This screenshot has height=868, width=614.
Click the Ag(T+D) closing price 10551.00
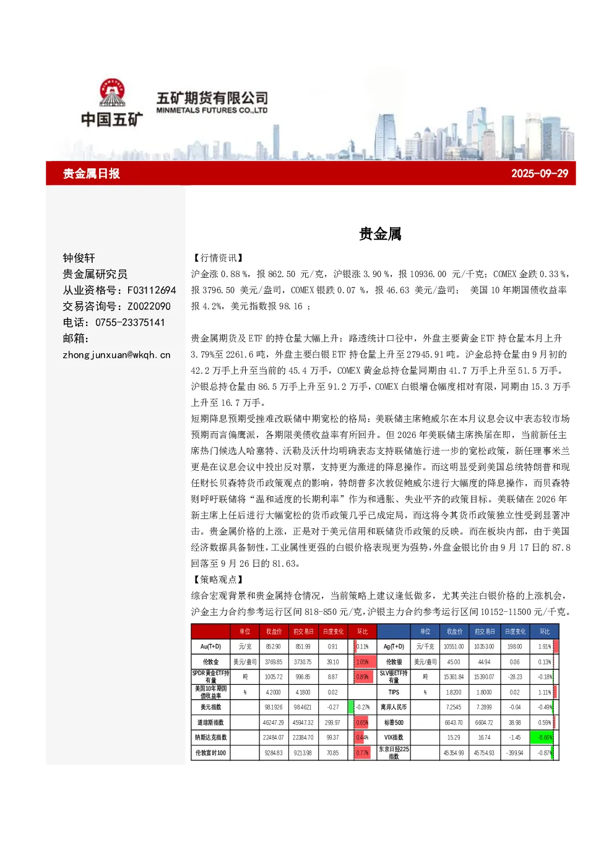click(x=454, y=647)
